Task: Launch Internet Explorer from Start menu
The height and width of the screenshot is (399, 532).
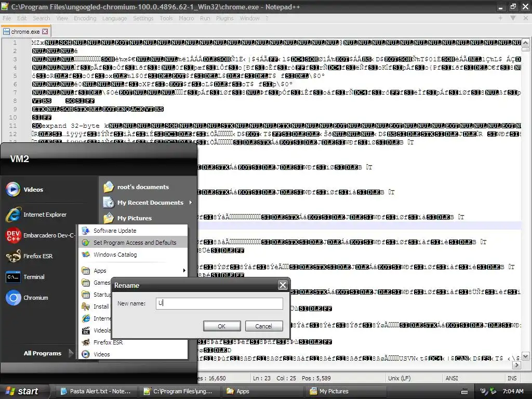Action: pyautogui.click(x=36, y=215)
